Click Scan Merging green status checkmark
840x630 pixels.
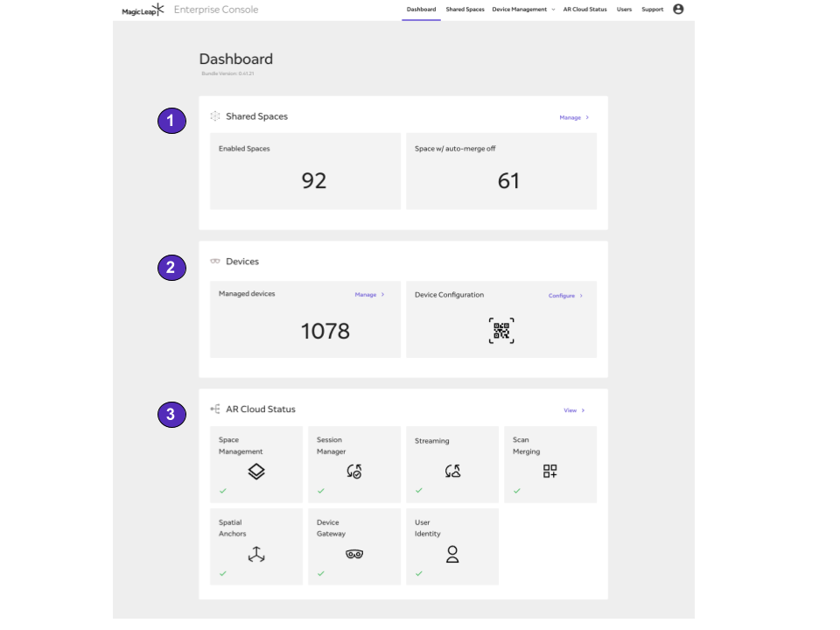(517, 491)
